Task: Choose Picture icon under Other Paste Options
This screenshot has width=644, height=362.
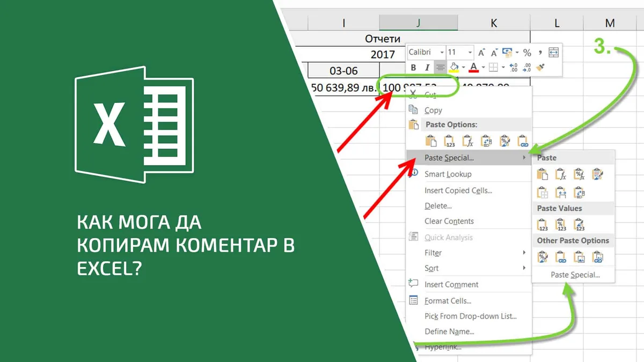Action: (x=579, y=257)
